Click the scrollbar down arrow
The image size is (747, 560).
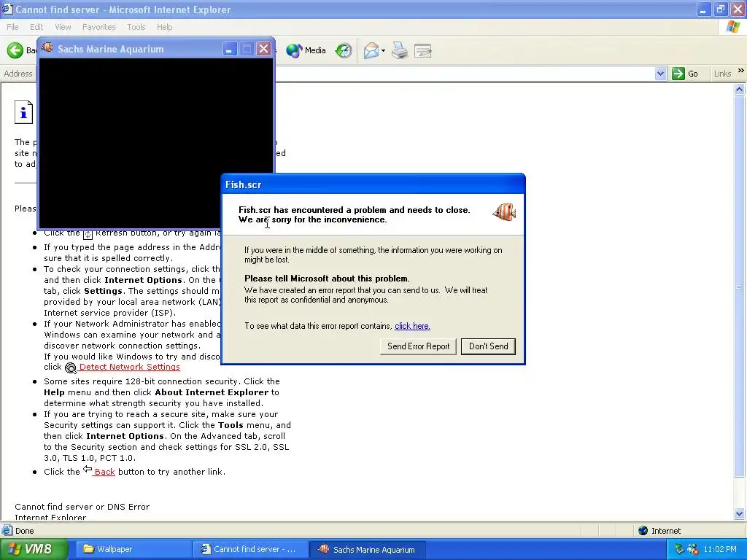740,513
